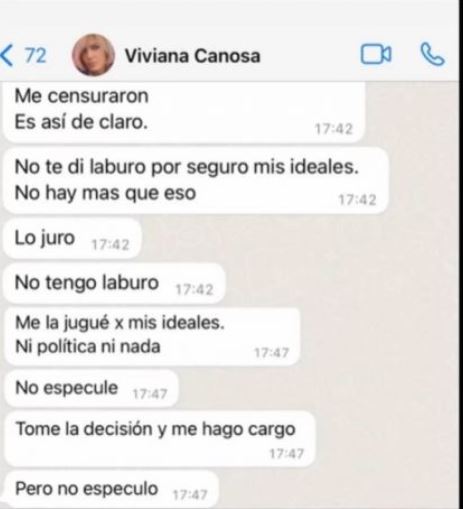
Task: Select the 'Me censuraron' message bubble
Action: 183,113
